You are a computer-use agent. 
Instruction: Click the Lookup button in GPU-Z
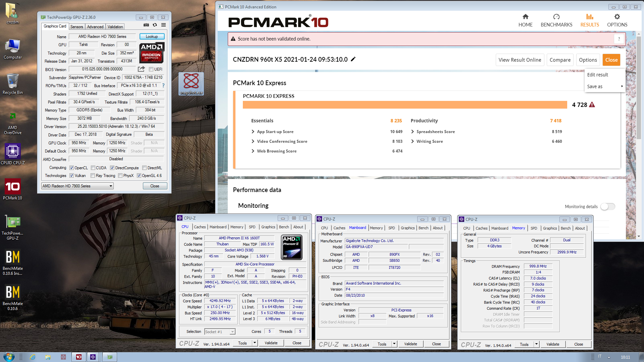152,37
